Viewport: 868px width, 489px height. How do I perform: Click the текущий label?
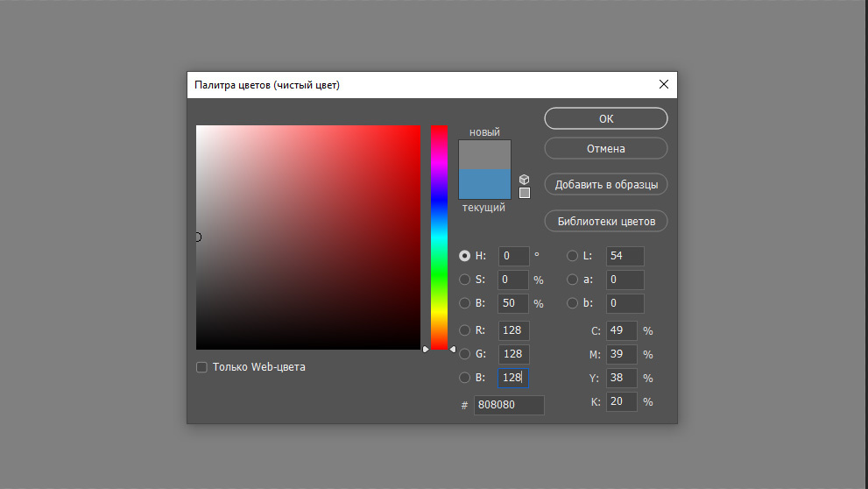[483, 208]
